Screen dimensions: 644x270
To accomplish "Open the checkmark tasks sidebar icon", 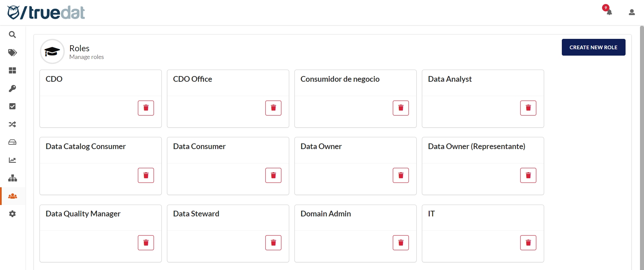I will pyautogui.click(x=12, y=106).
